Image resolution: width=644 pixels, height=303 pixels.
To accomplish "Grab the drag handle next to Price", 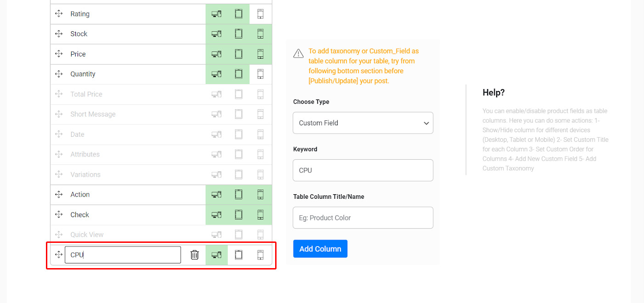I will tap(59, 54).
